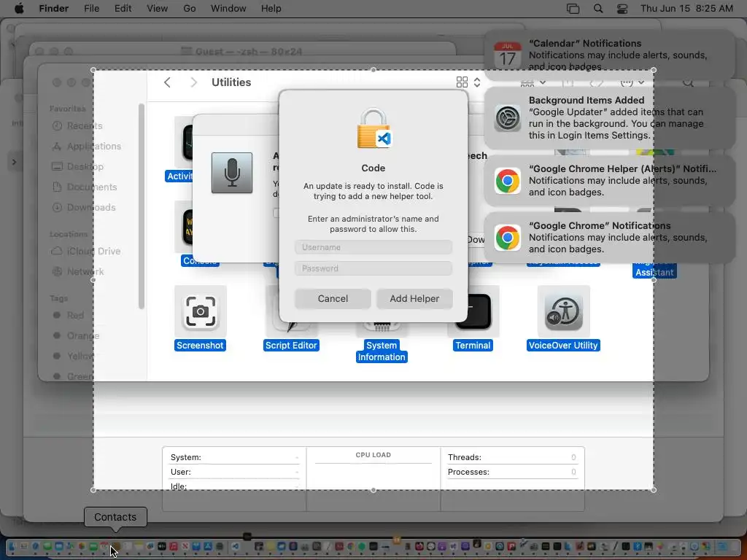Click the Calendar notification icon

pos(508,55)
